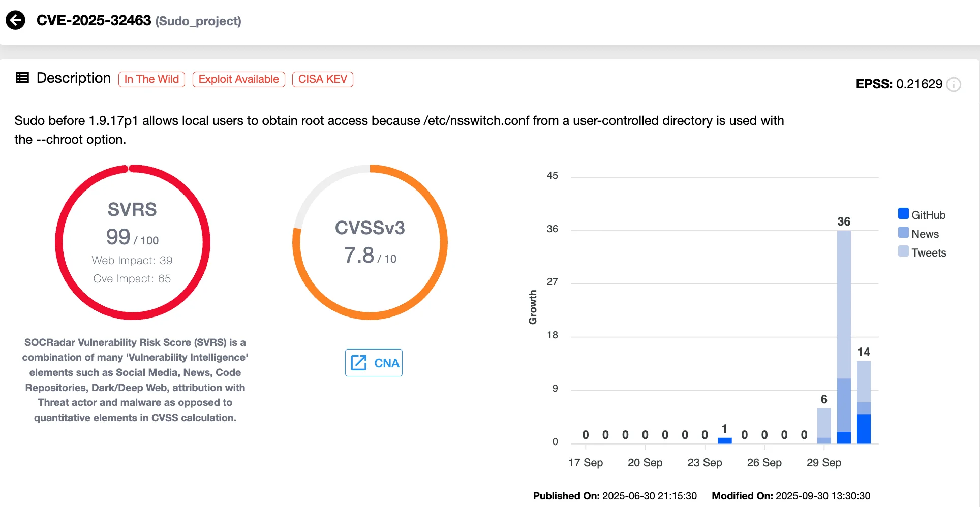Click the Exploit Available tag
Screen dimensions: 980x507
238,79
